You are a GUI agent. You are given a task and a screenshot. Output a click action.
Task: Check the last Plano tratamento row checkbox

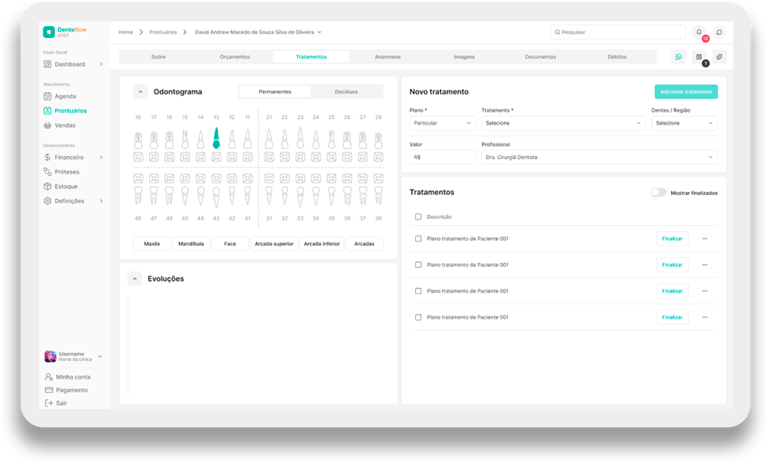coord(418,317)
